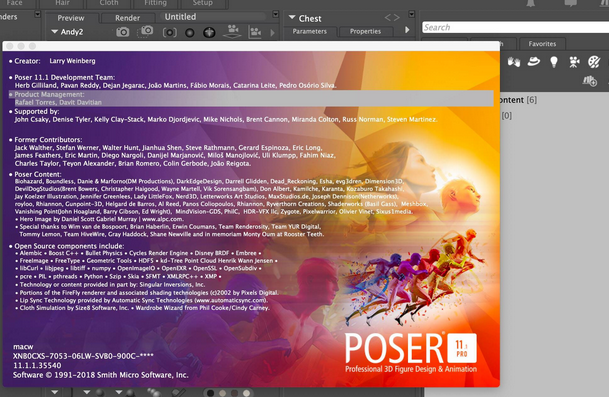Viewport: 609px width, 397px height.
Task: Click the bracketed lens preview icon
Action: (169, 32)
